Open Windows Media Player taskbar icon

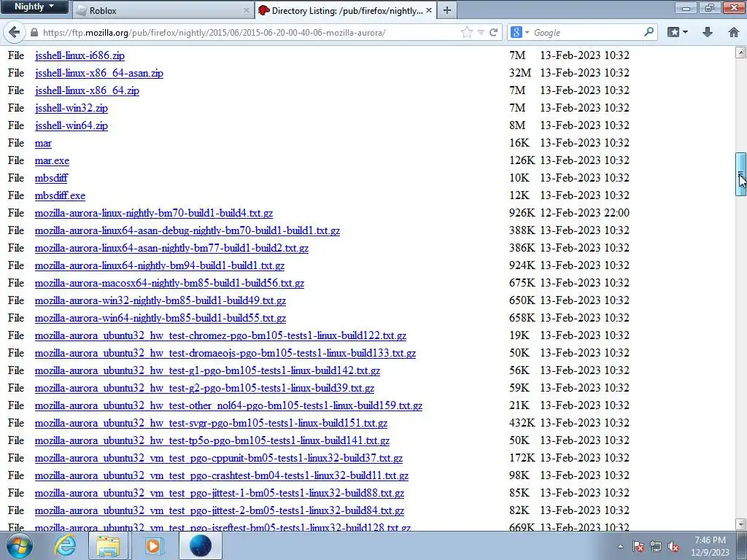pyautogui.click(x=153, y=545)
